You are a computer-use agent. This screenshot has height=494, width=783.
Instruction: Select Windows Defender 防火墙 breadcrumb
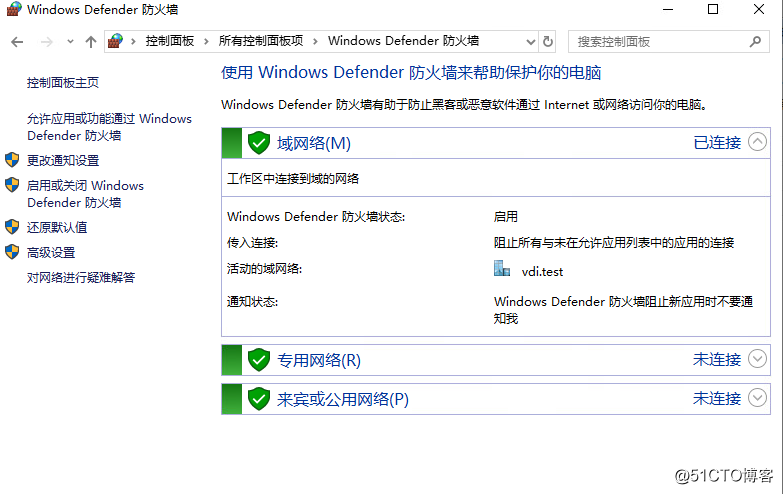pos(403,41)
